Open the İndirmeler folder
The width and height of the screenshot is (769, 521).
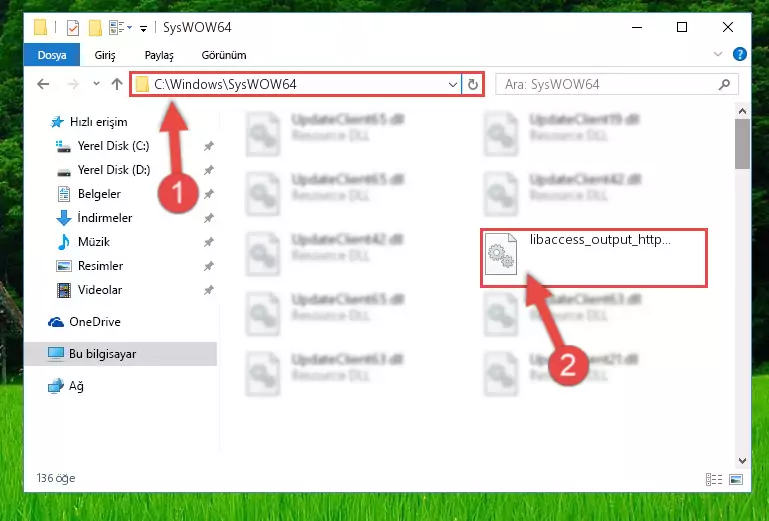pyautogui.click(x=94, y=218)
